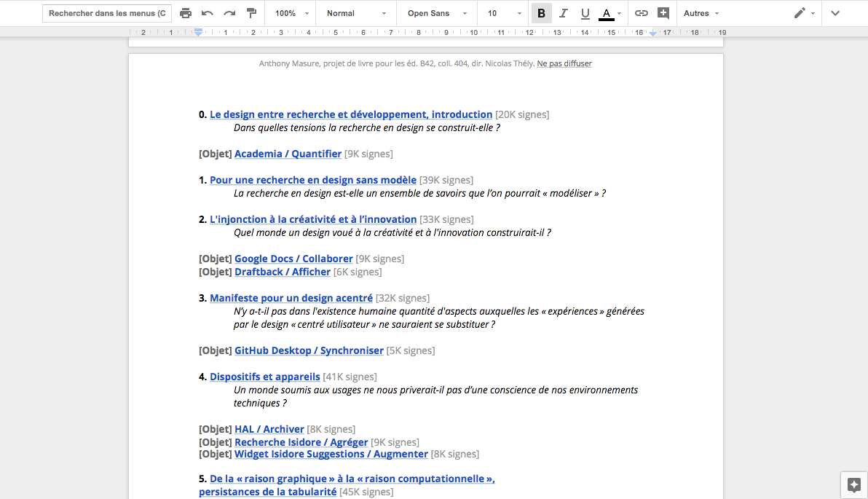Open the HAL / Archiver link

coord(269,429)
